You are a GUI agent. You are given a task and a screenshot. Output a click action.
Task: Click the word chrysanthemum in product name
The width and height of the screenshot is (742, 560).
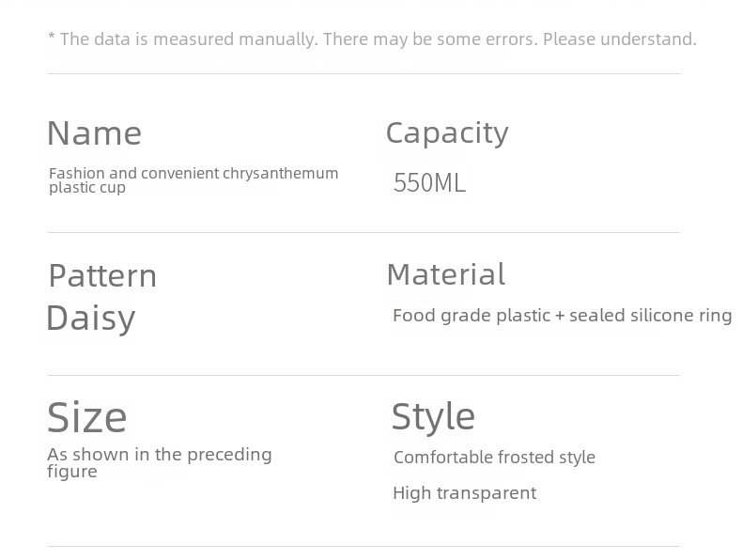pos(281,174)
